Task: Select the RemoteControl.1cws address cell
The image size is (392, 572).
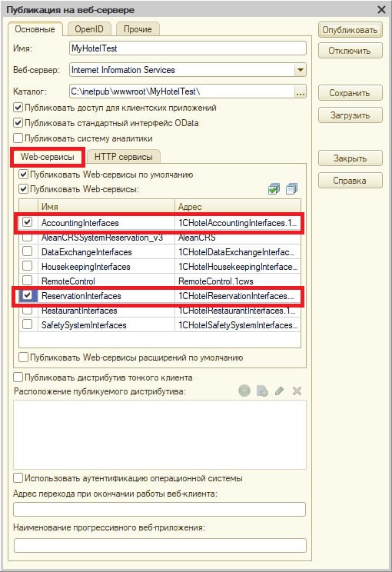Action: click(238, 281)
